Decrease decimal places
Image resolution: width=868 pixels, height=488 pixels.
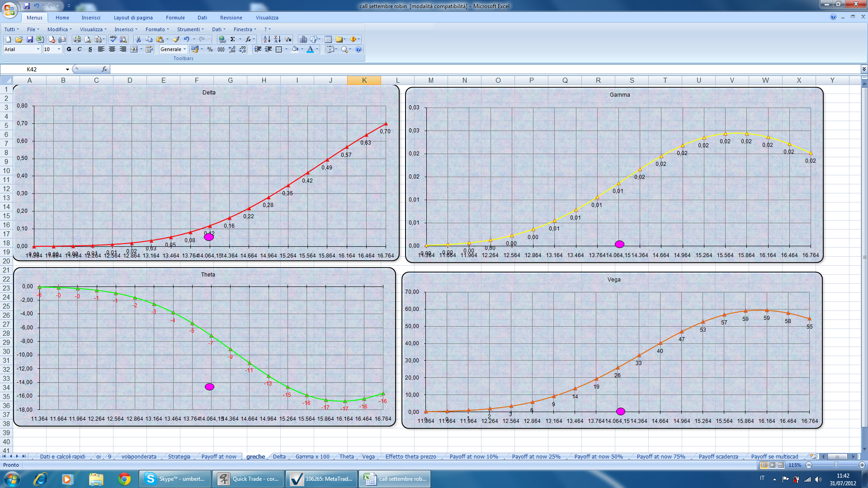(x=243, y=49)
